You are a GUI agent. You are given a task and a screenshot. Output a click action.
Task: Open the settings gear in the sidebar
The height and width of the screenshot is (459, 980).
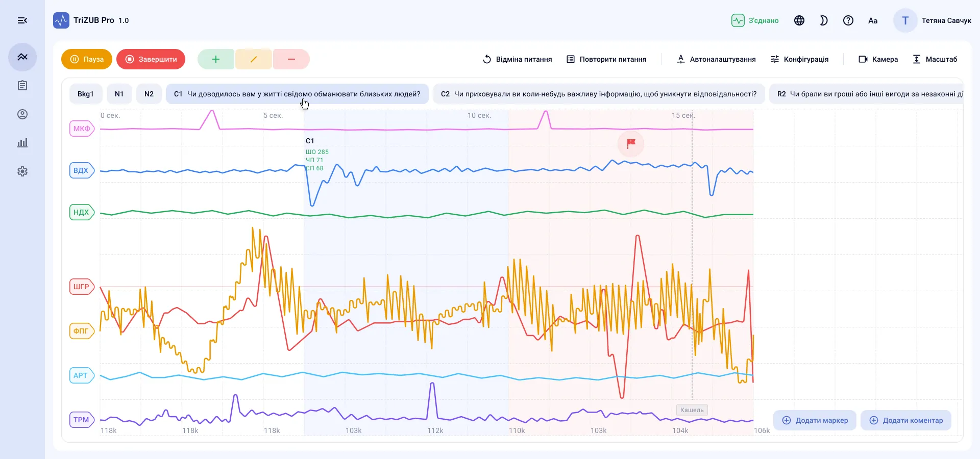[x=22, y=171]
